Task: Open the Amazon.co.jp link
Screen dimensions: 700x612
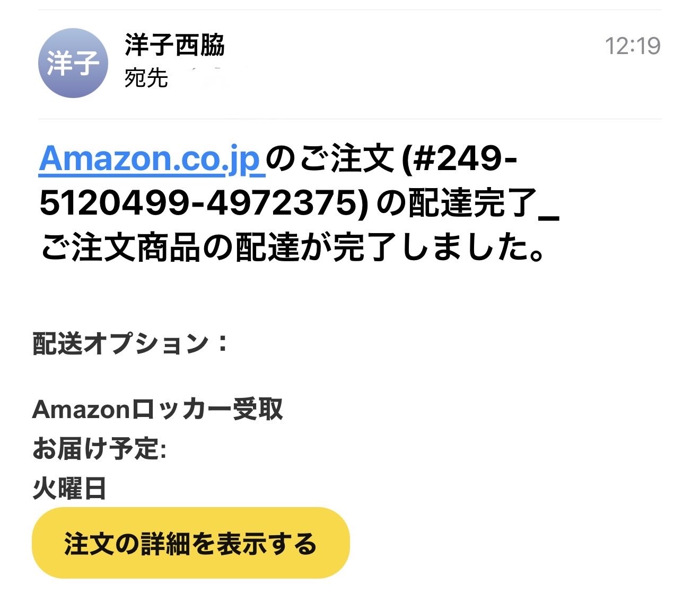Action: [149, 158]
